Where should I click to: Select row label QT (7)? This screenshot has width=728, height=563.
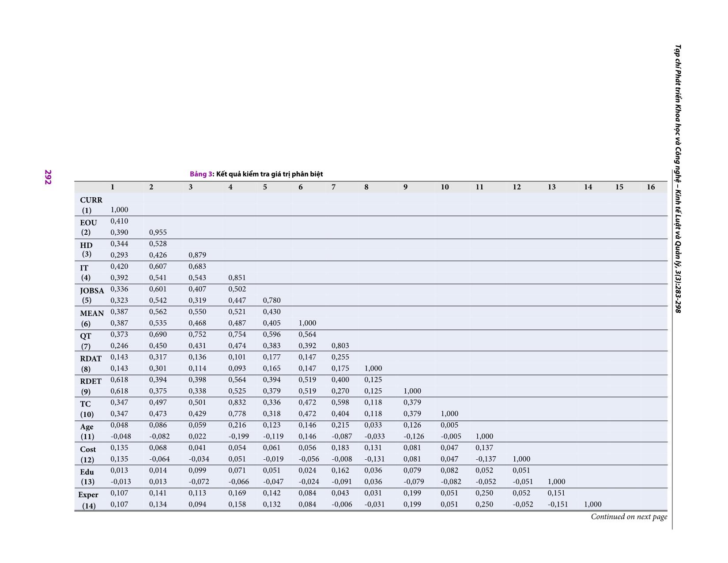[x=85, y=341]
